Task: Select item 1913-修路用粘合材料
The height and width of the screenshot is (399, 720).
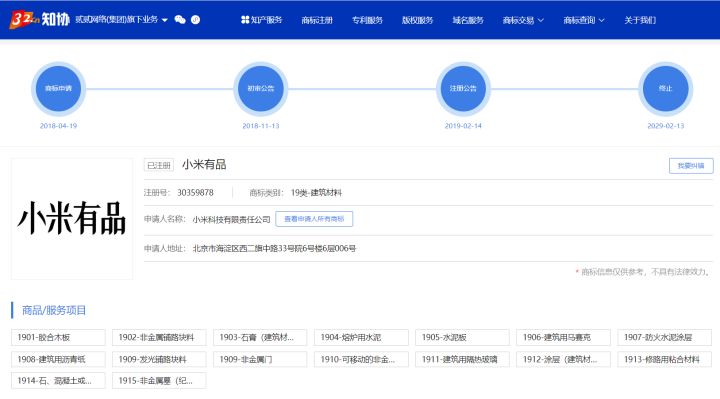Action: click(x=664, y=359)
